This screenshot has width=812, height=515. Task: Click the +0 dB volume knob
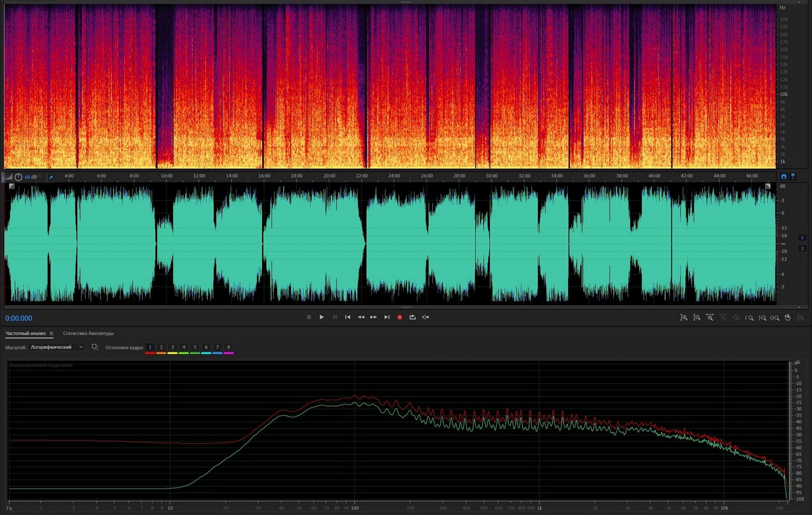pyautogui.click(x=19, y=177)
